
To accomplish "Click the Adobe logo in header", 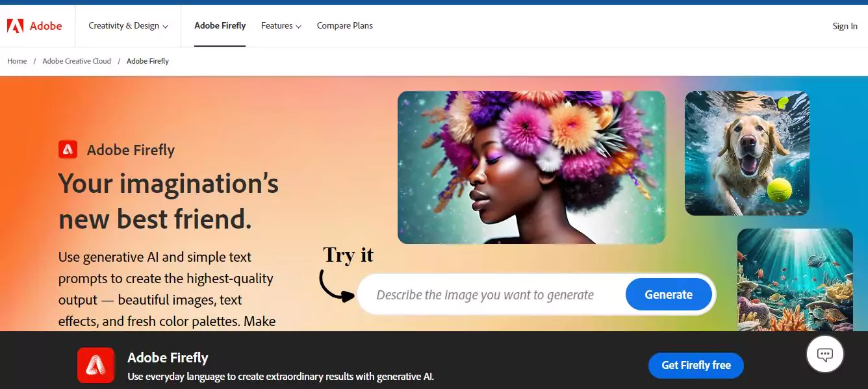I will point(34,26).
